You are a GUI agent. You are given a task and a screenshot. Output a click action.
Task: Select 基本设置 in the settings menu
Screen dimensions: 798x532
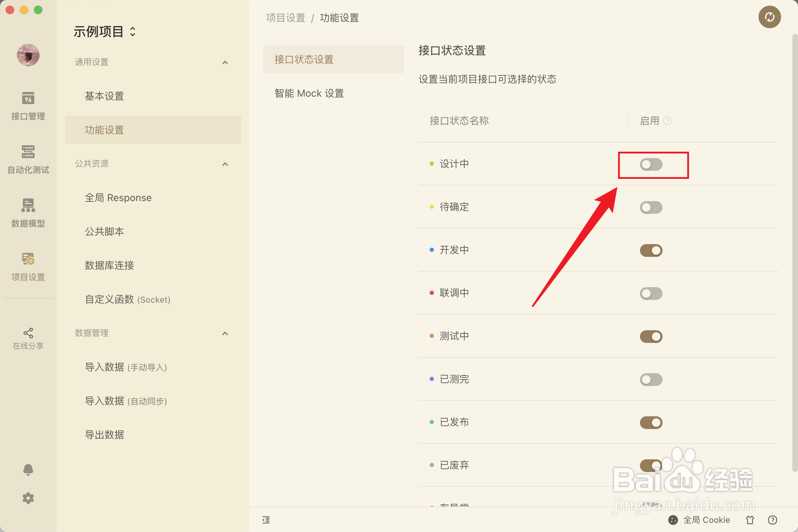(x=104, y=96)
